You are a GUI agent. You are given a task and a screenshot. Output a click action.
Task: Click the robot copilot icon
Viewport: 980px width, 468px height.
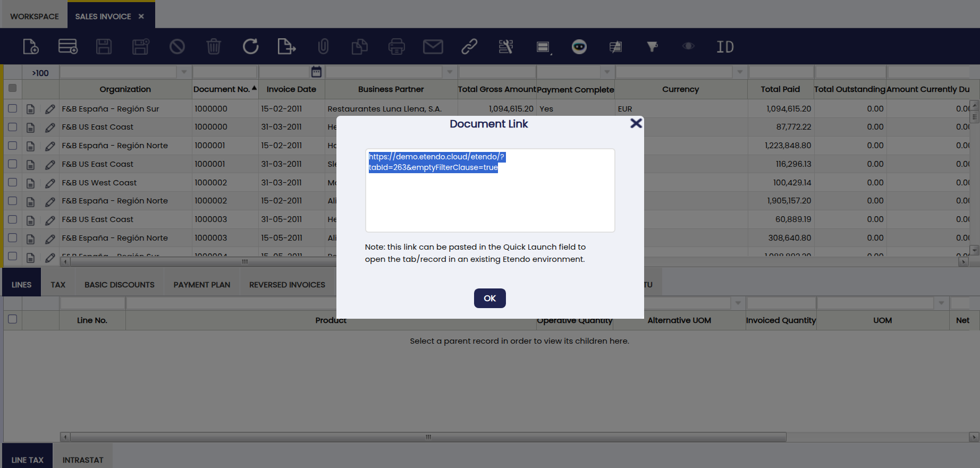tap(579, 47)
